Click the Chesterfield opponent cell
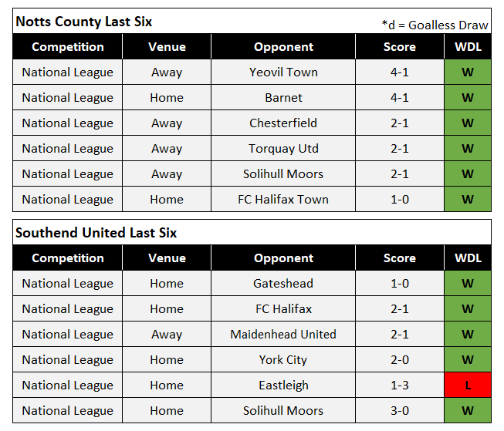This screenshot has height=431, width=504. coord(283,123)
